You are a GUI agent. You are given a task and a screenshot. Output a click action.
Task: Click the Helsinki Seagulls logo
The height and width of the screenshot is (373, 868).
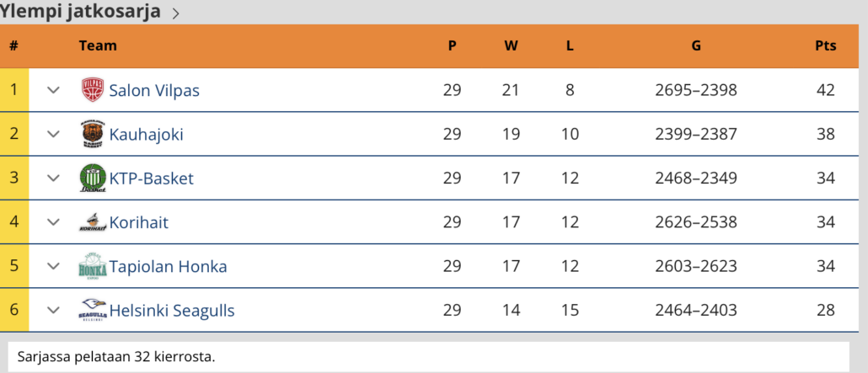tap(93, 310)
